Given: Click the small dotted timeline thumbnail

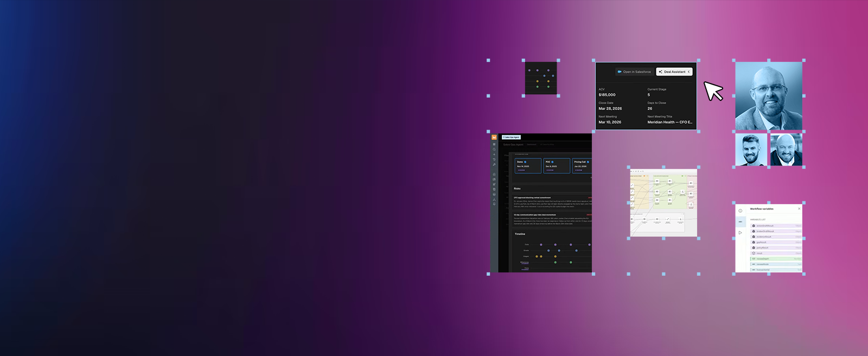Looking at the screenshot, I should pyautogui.click(x=541, y=78).
